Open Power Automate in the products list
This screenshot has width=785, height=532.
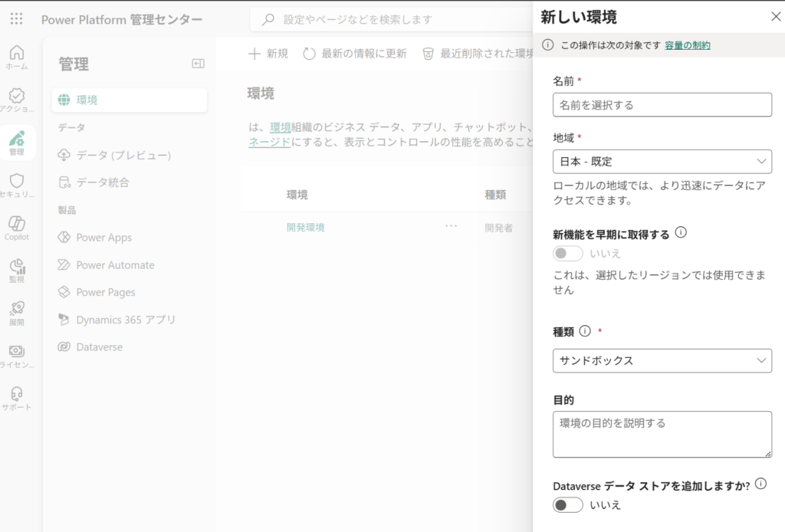(115, 265)
